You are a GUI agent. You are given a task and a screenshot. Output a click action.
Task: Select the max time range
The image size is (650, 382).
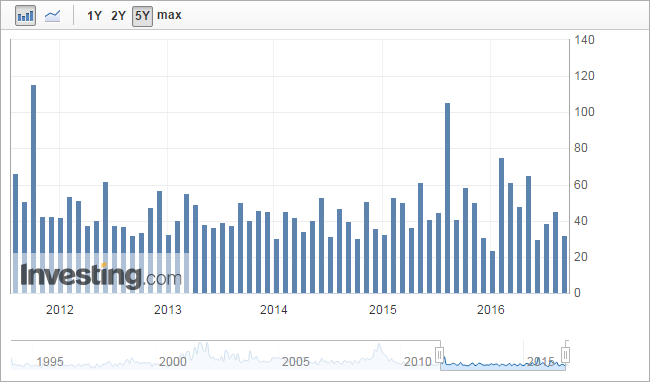[x=169, y=15]
